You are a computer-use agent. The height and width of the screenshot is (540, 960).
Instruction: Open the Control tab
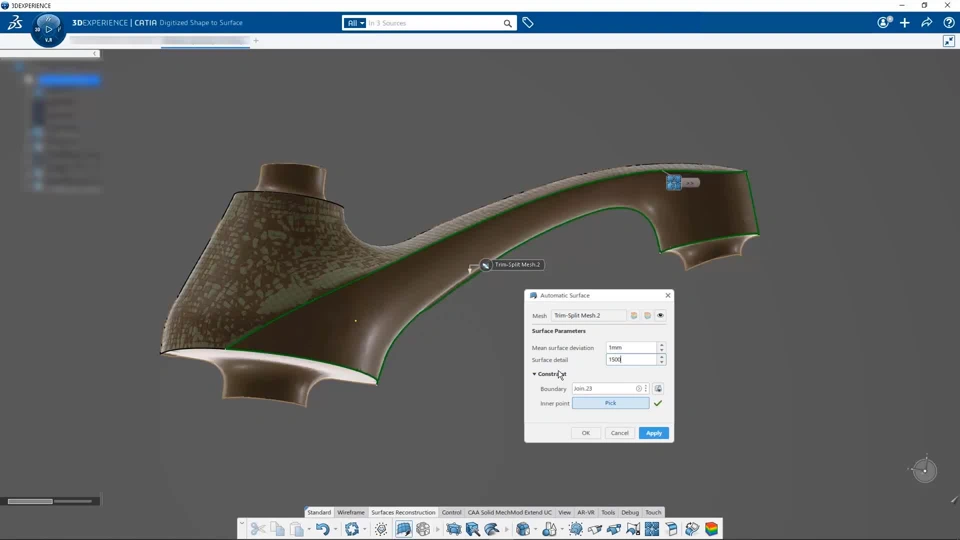[x=451, y=512]
